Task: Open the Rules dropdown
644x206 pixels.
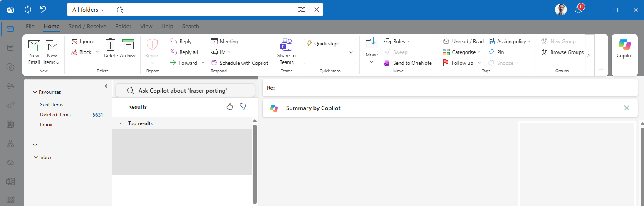Action: coord(396,42)
